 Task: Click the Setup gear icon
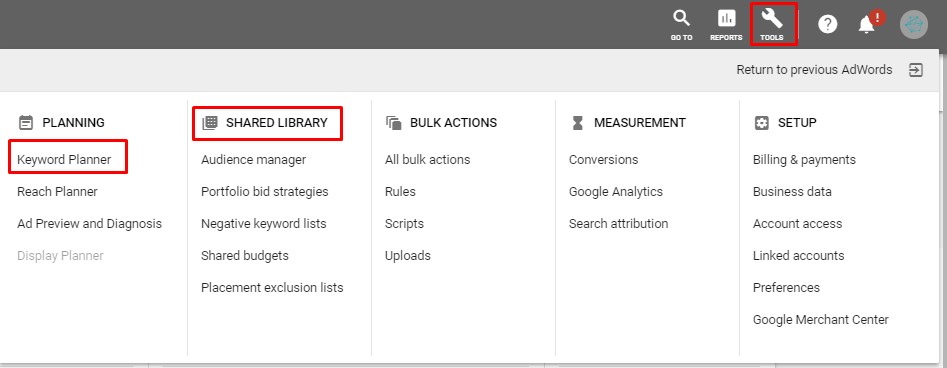coord(762,123)
